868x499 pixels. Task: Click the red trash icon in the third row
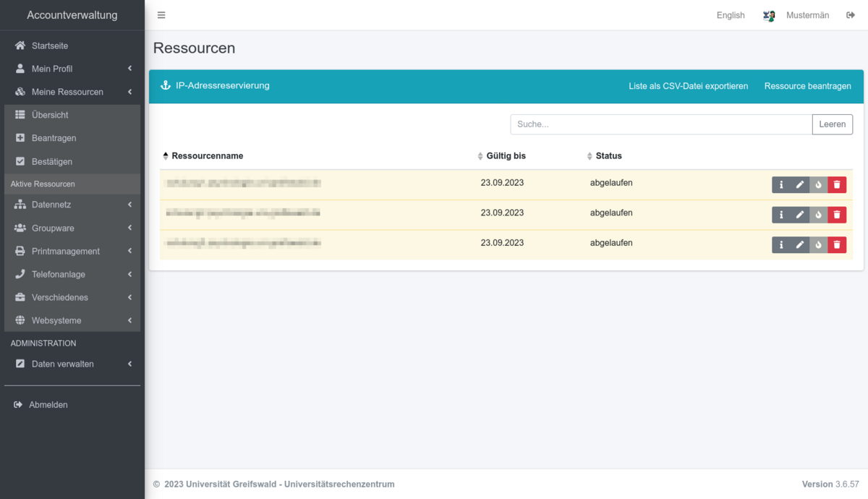(x=837, y=245)
